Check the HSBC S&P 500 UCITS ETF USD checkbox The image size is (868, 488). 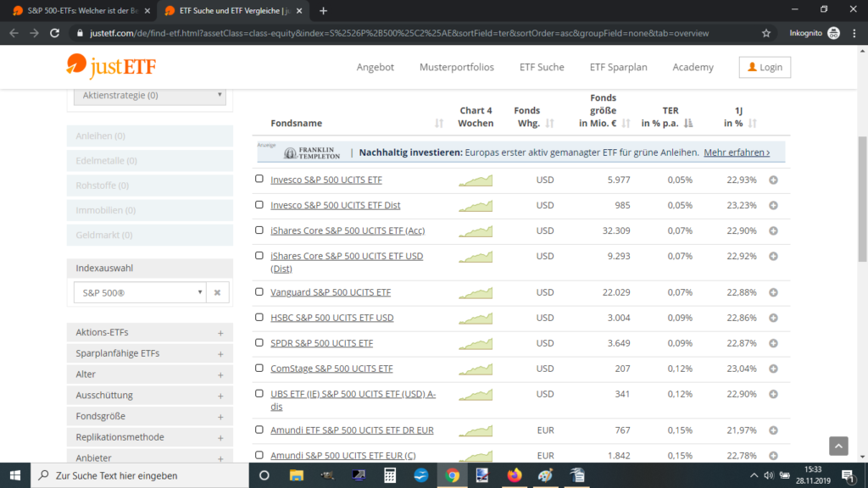[259, 317]
